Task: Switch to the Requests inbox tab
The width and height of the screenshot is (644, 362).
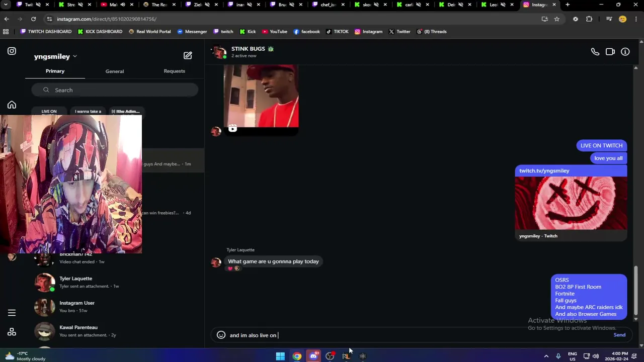Action: pos(175,71)
